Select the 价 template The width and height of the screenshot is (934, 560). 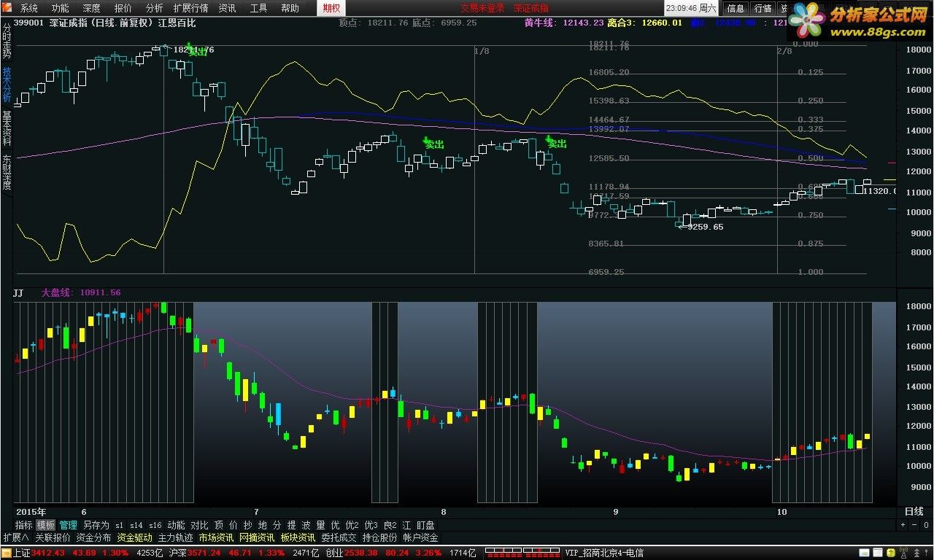pyautogui.click(x=233, y=525)
